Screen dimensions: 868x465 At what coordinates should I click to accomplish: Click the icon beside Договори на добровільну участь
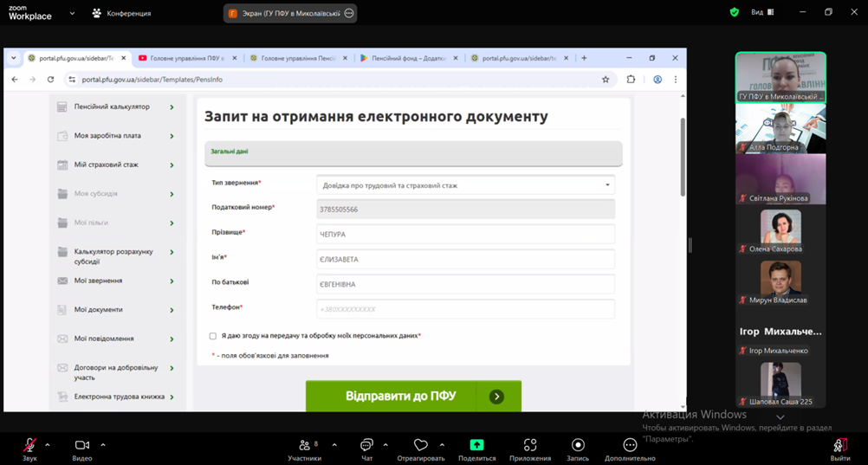click(62, 367)
